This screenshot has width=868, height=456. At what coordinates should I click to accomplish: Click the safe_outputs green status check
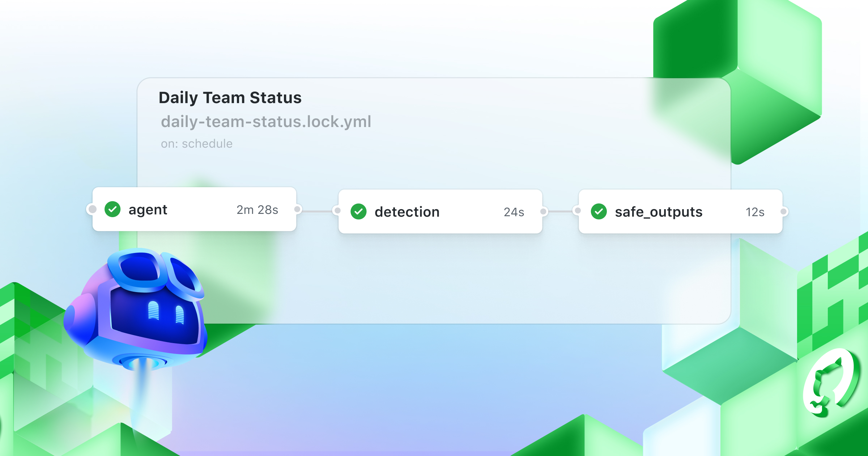tap(599, 211)
